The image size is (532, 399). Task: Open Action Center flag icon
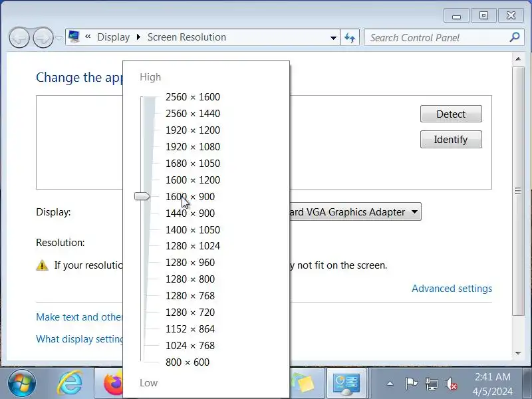click(411, 384)
